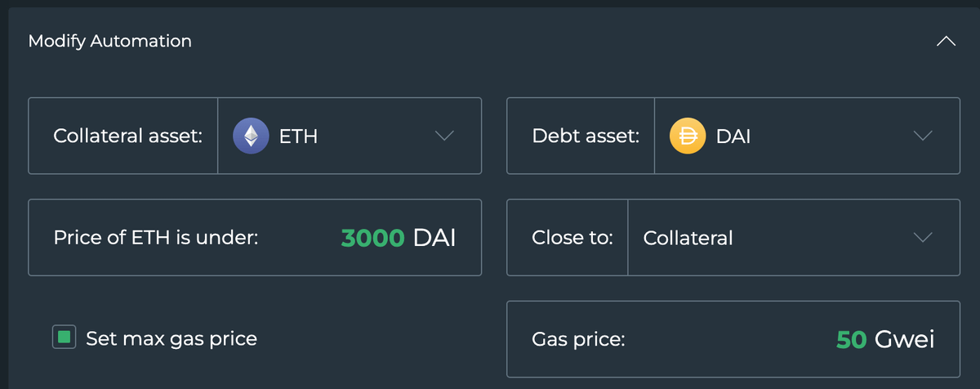Collapse the Modify Automation panel
Viewport: 980px width, 389px height.
click(x=946, y=41)
